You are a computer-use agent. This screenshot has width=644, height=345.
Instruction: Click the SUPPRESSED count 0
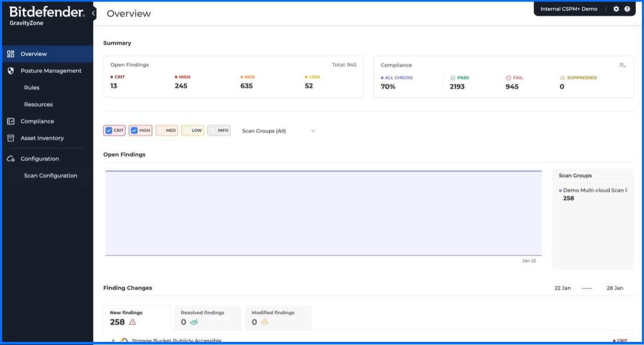[562, 86]
